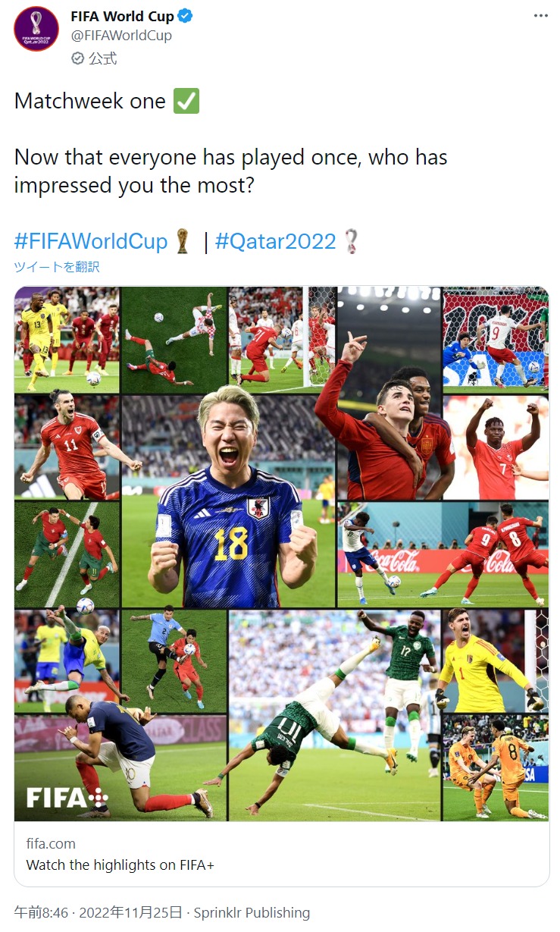
Task: Click the FIFA World Cup profile avatar
Action: coord(36,29)
